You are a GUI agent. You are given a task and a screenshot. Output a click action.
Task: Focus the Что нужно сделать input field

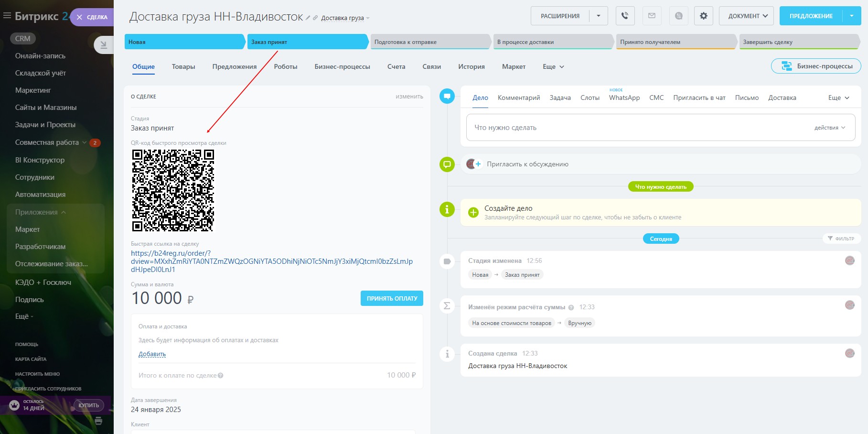(x=661, y=128)
